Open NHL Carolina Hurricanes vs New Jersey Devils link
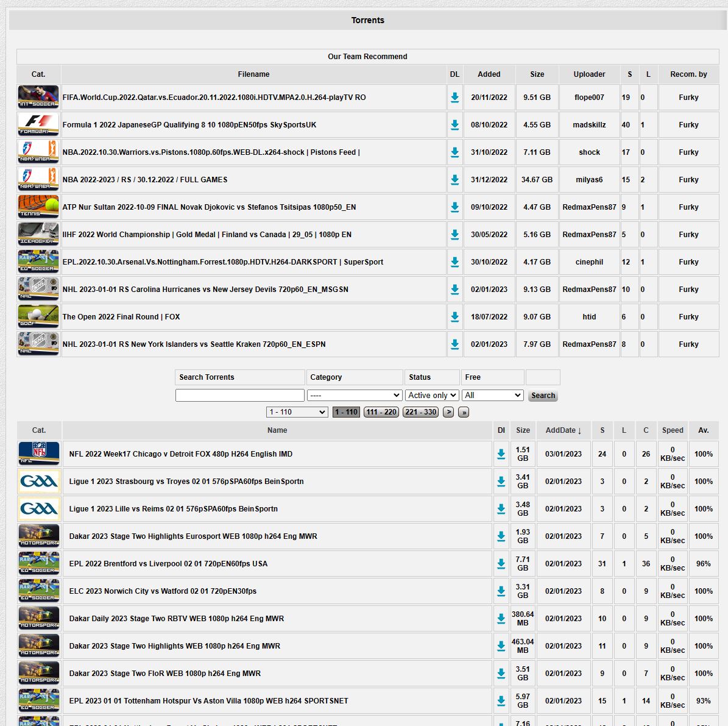The image size is (728, 726). [x=205, y=290]
